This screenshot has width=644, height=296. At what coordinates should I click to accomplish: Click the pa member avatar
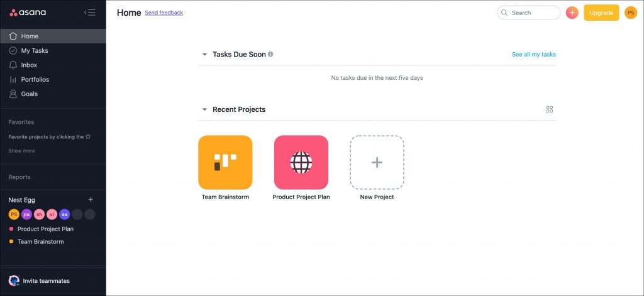pyautogui.click(x=26, y=214)
